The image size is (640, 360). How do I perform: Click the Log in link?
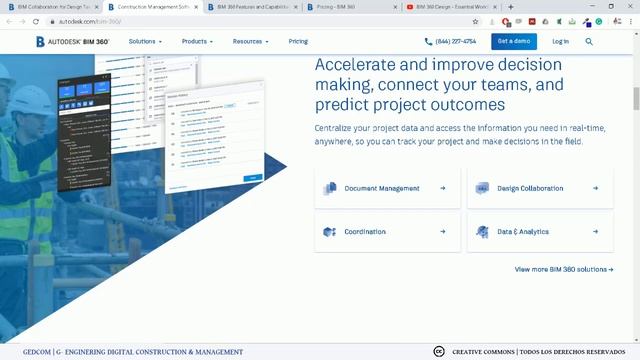[x=560, y=42]
